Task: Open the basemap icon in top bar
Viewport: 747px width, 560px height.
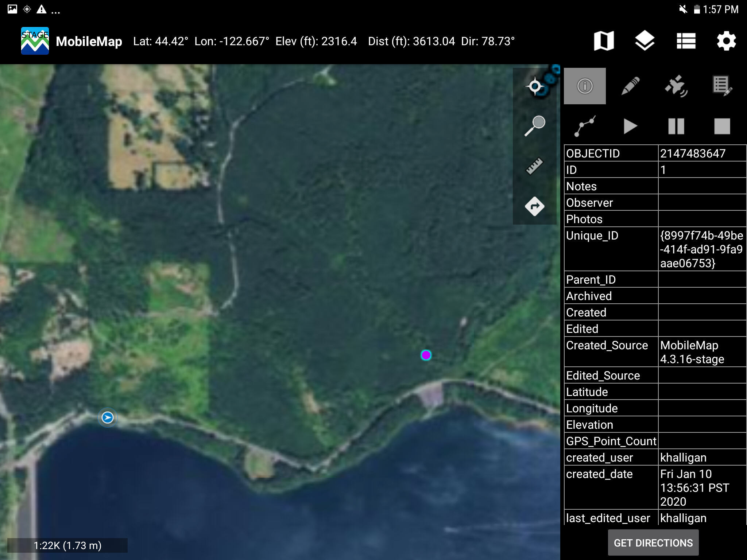Action: (604, 41)
